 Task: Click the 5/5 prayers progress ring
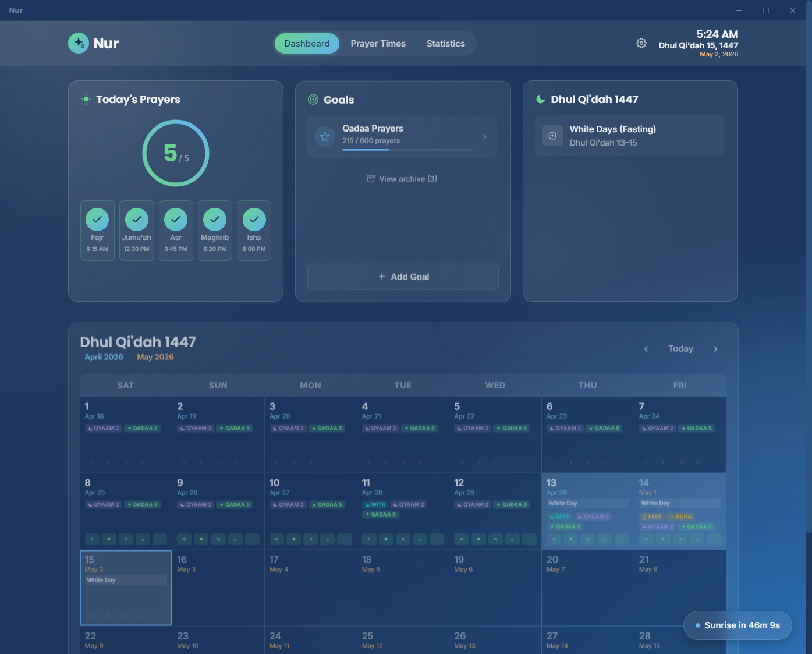click(176, 153)
